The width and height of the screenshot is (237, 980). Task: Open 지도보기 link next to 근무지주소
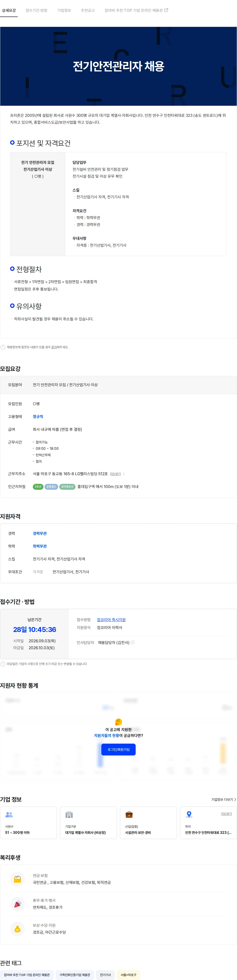[x=115, y=474]
